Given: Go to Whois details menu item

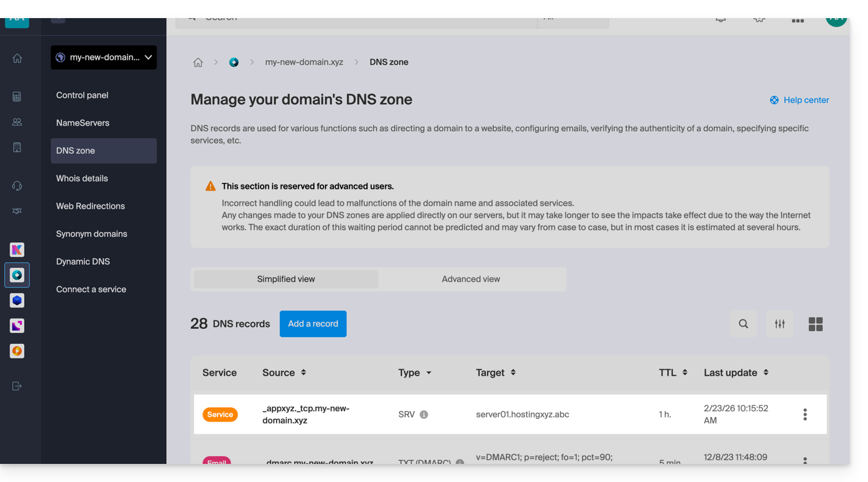Looking at the screenshot, I should click(82, 179).
